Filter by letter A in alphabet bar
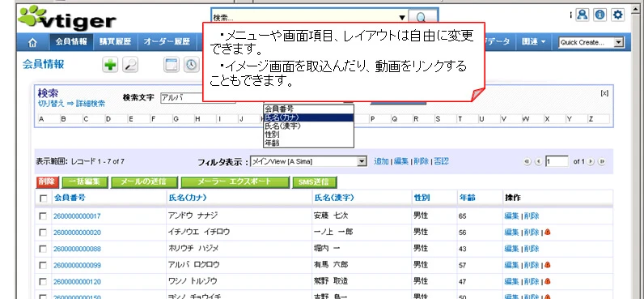Viewport: 644px width, 299px height. (41, 119)
